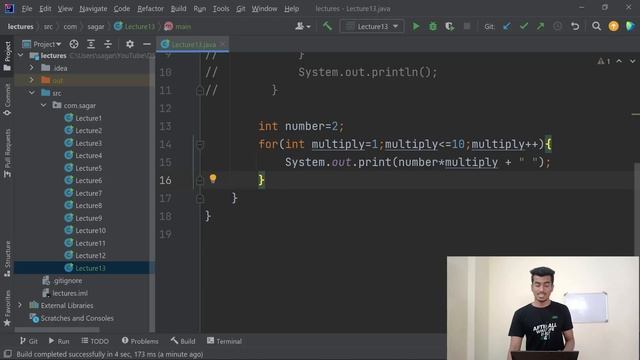640x360 pixels.
Task: Push commits with Git green arrow
Action: tap(540, 27)
